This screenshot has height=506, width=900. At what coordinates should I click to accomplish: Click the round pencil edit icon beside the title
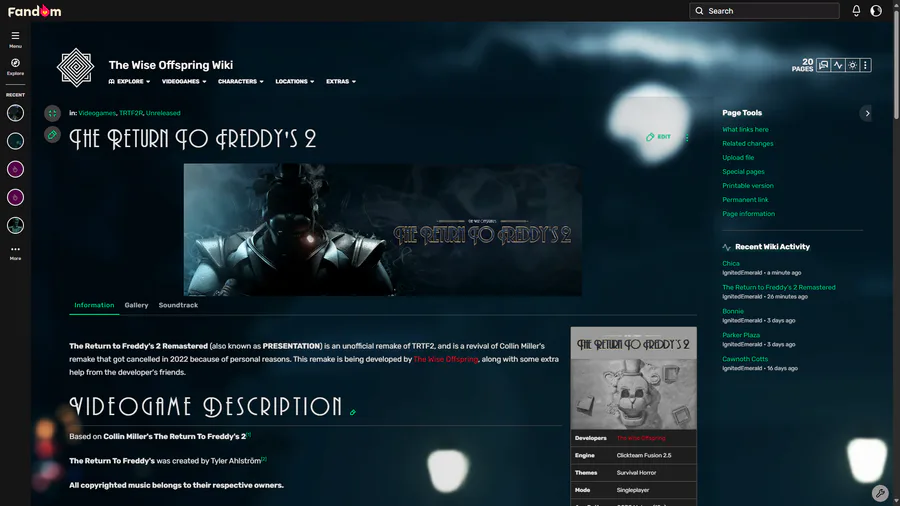pyautogui.click(x=52, y=135)
